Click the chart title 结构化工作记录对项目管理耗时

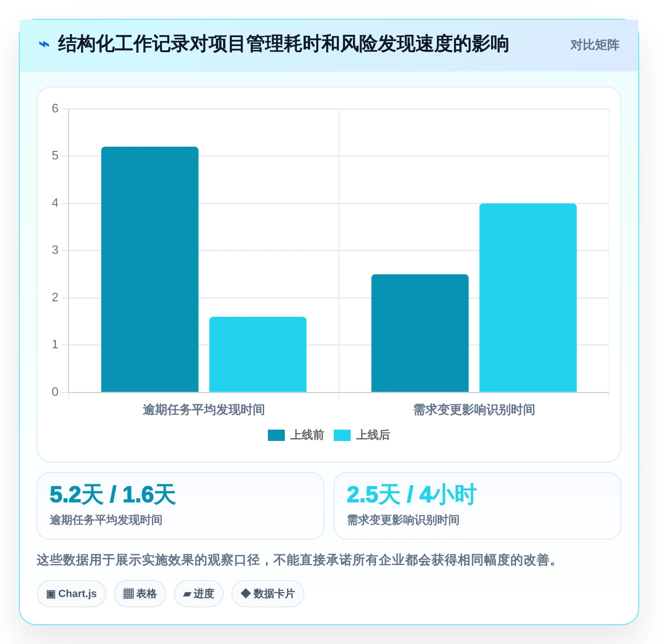(x=283, y=44)
